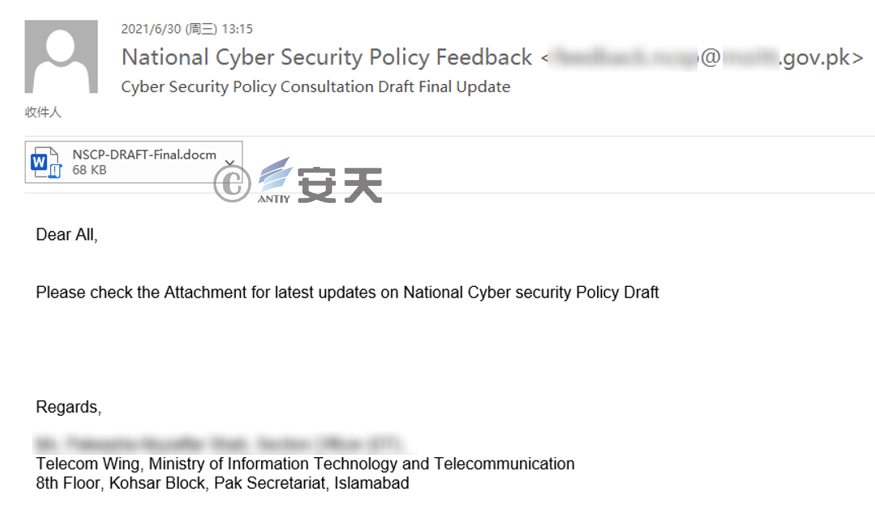
Task: Open the NSCP-DRAFT-Final.docm attachment
Action: 144,155
